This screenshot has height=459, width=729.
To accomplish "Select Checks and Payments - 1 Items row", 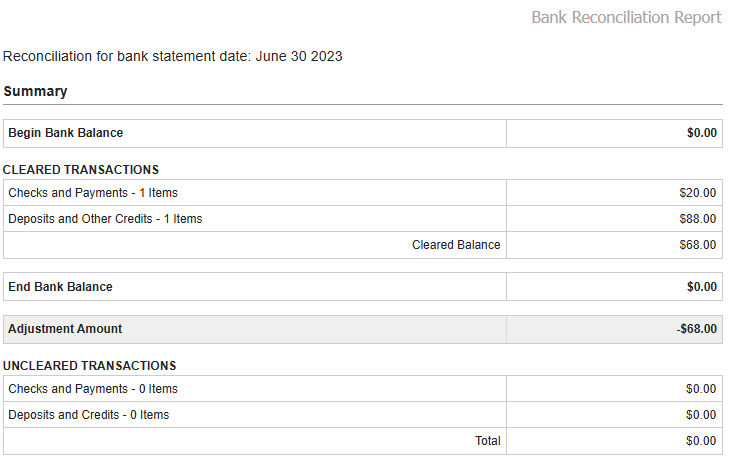I will [x=93, y=193].
